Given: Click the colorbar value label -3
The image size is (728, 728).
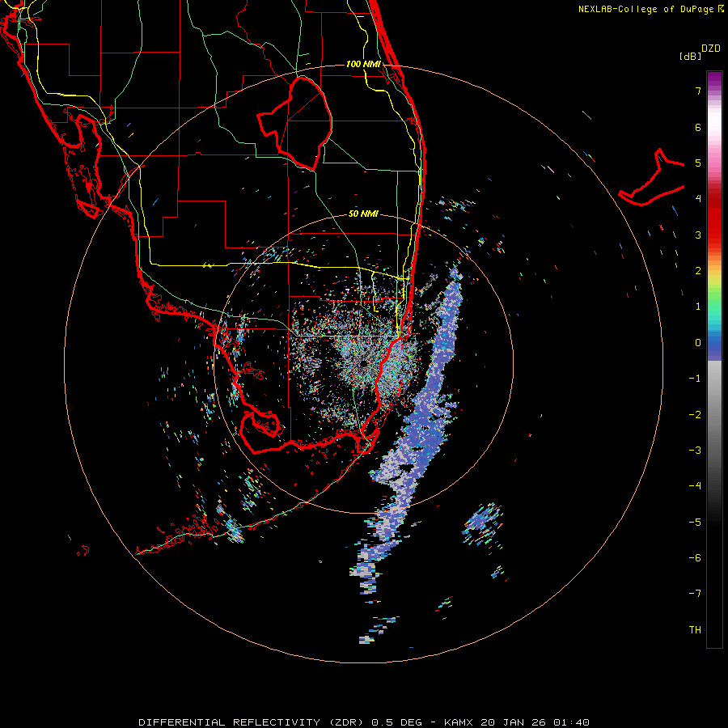Looking at the screenshot, I should (x=695, y=451).
